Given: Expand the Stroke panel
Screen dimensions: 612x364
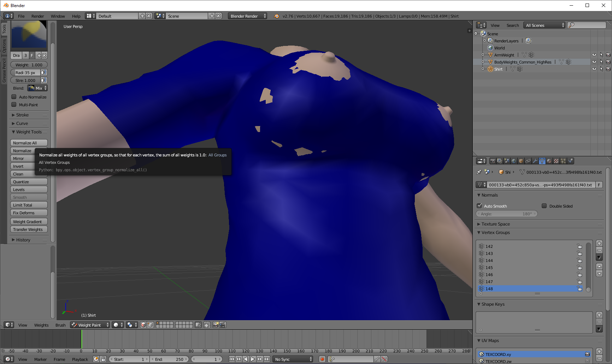Looking at the screenshot, I should (22, 115).
